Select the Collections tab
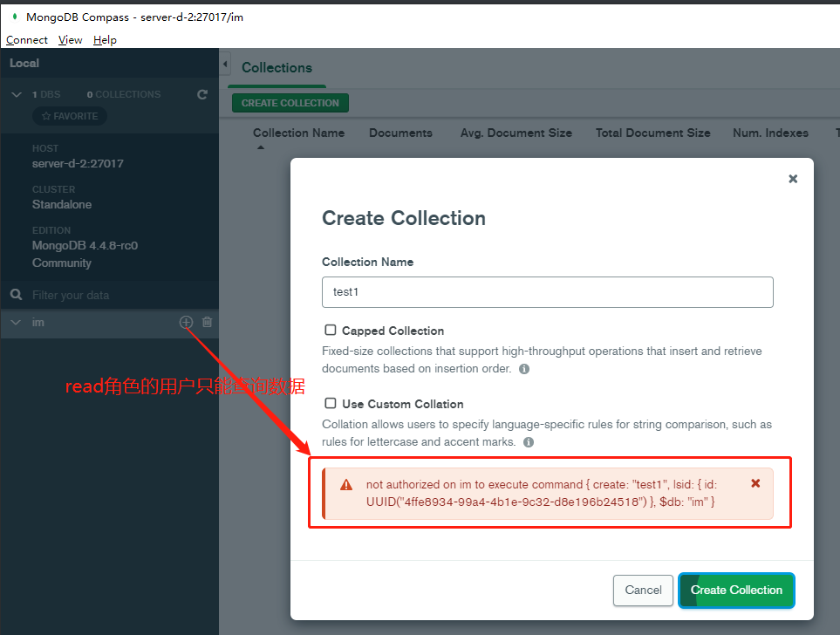This screenshot has width=840, height=635. click(x=277, y=67)
